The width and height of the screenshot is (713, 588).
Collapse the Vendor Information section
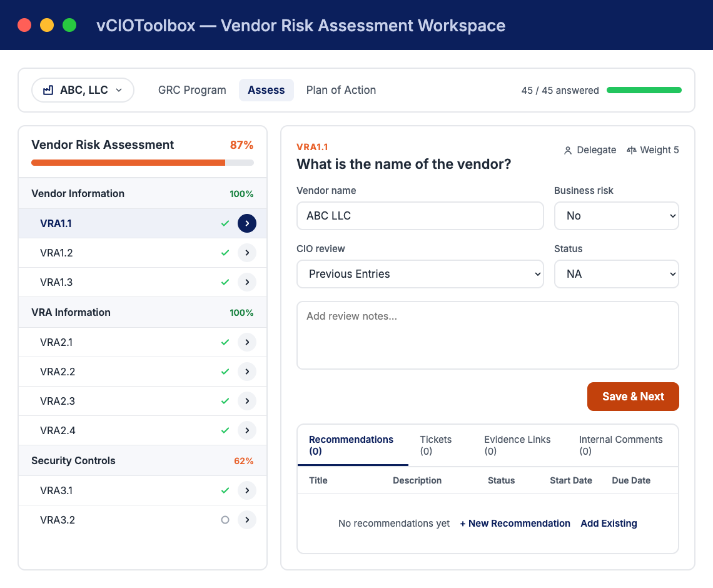[143, 193]
